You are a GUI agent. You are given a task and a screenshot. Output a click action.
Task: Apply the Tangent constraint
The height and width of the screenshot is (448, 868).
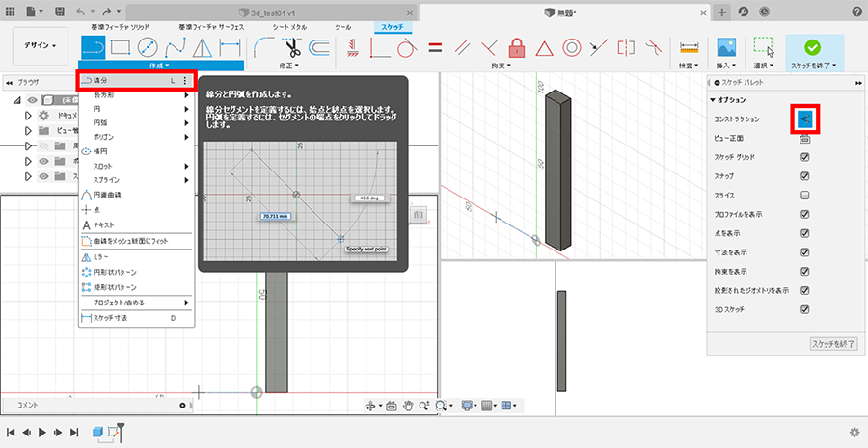pyautogui.click(x=407, y=47)
